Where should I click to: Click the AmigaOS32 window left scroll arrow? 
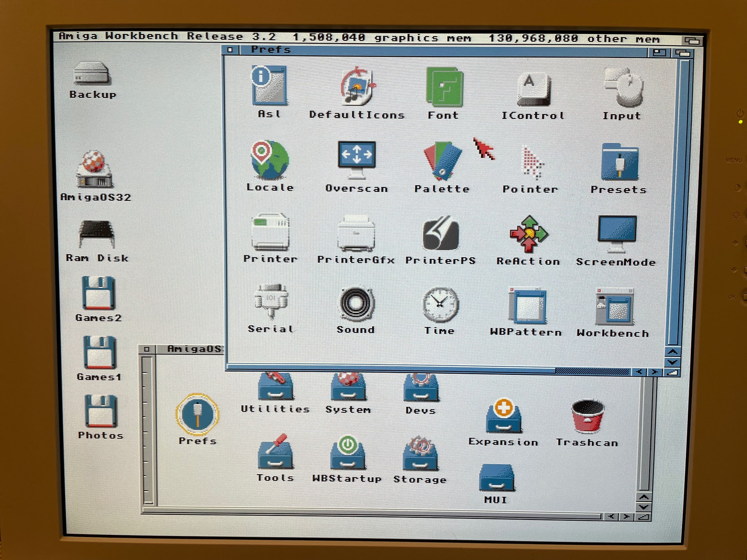[611, 517]
